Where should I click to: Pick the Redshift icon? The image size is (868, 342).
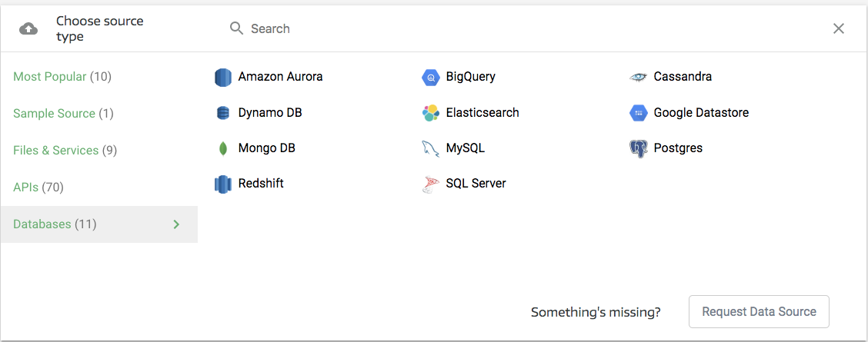[223, 184]
